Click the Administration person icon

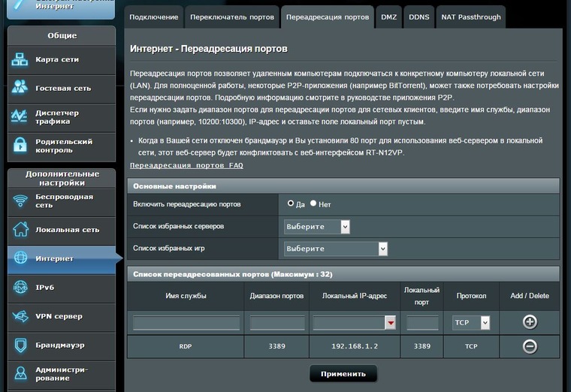[x=20, y=373]
